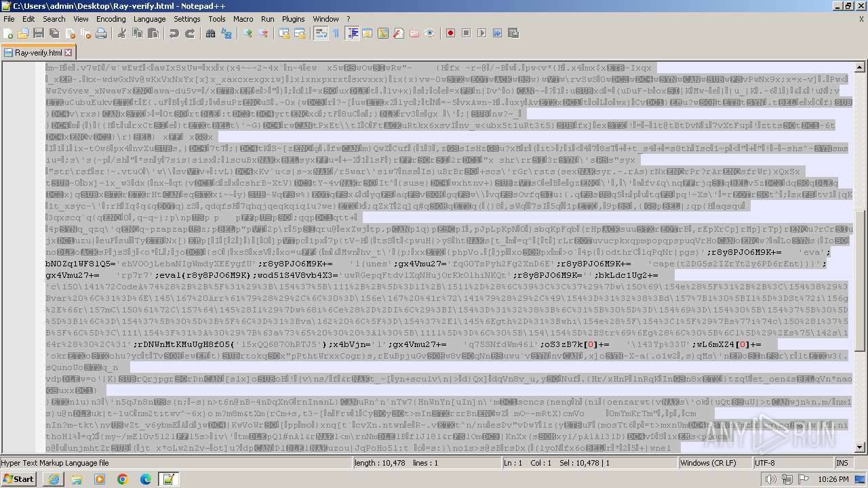Close the current document via toolbar
This screenshot has height=488, width=868.
(x=70, y=33)
